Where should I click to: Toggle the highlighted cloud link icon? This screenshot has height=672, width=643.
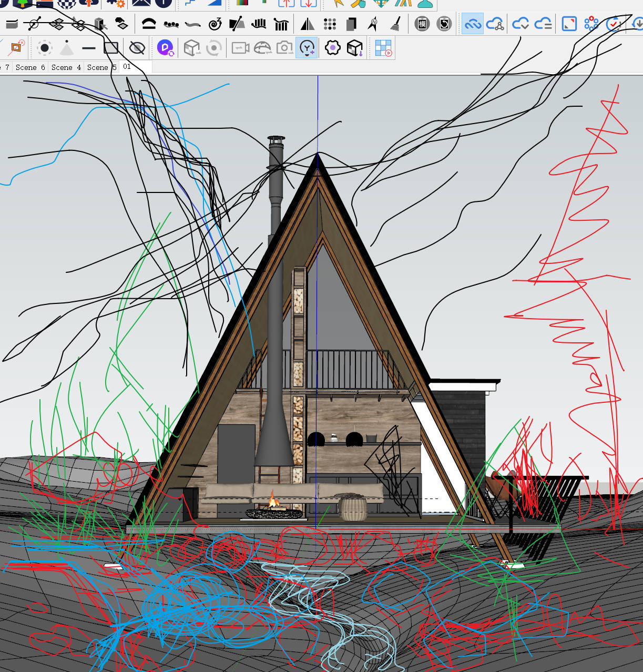pos(472,24)
